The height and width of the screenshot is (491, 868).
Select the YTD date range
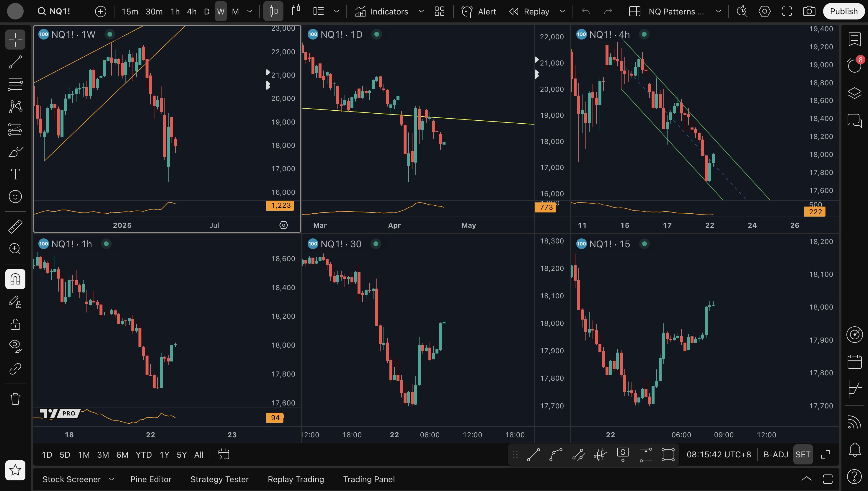(143, 455)
